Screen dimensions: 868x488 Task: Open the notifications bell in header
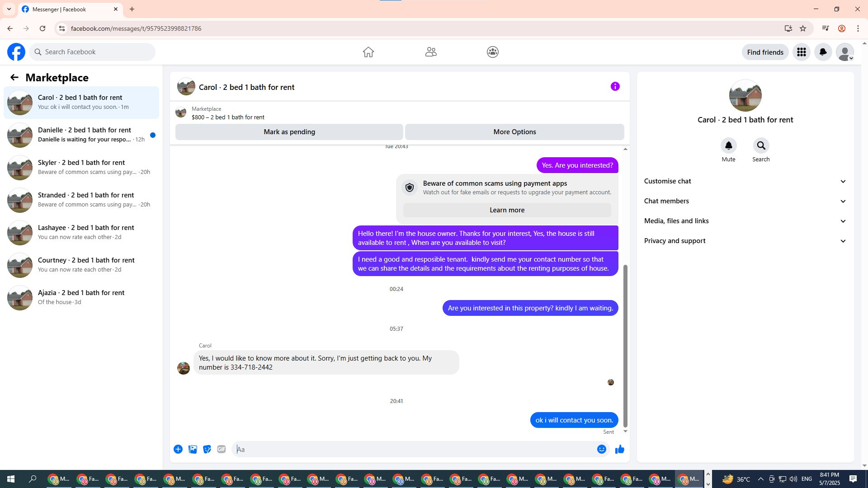click(x=823, y=52)
